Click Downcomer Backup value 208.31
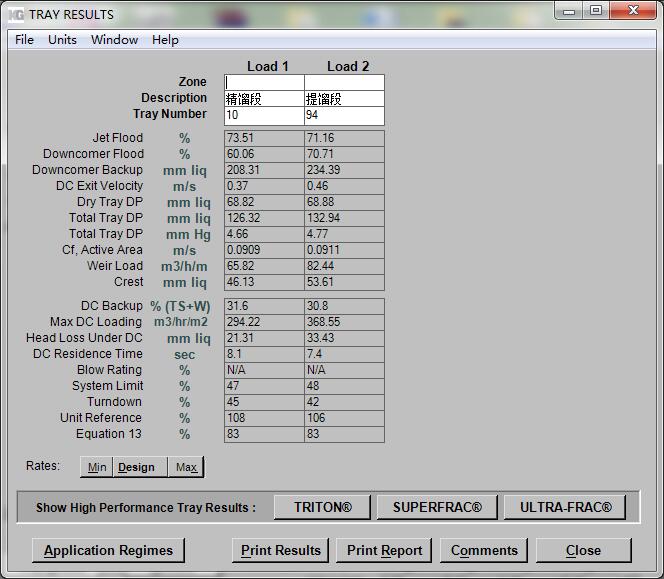The height and width of the screenshot is (579, 664). coord(264,170)
